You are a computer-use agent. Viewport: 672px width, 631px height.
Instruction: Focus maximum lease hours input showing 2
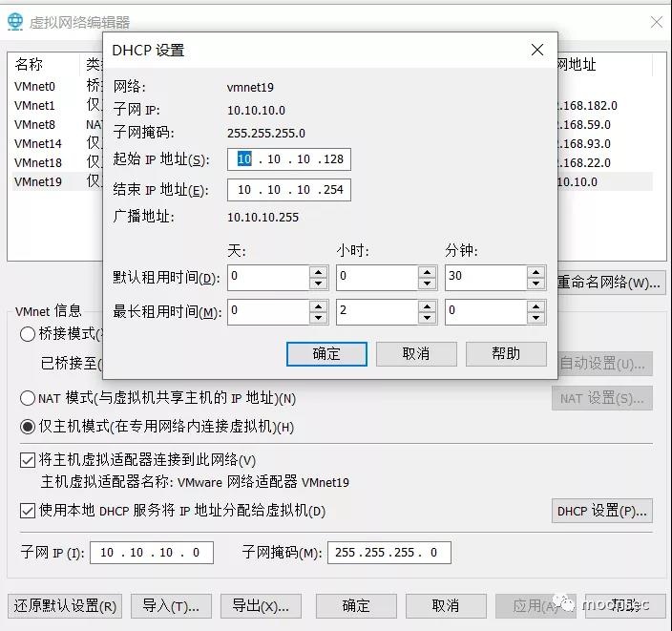[x=377, y=312]
